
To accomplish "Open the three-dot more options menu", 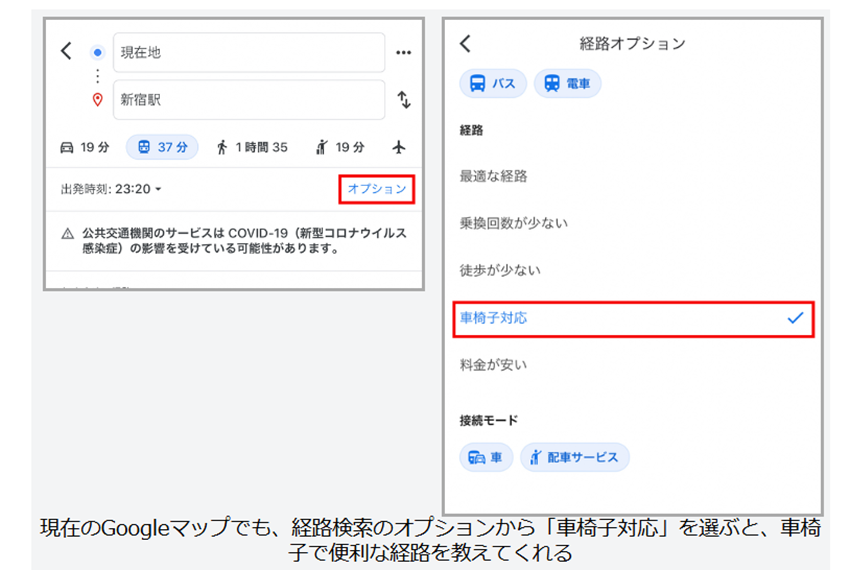I will (x=404, y=52).
